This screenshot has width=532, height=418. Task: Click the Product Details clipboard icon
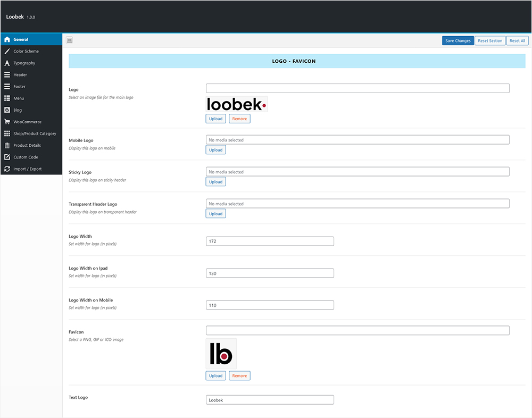point(7,145)
